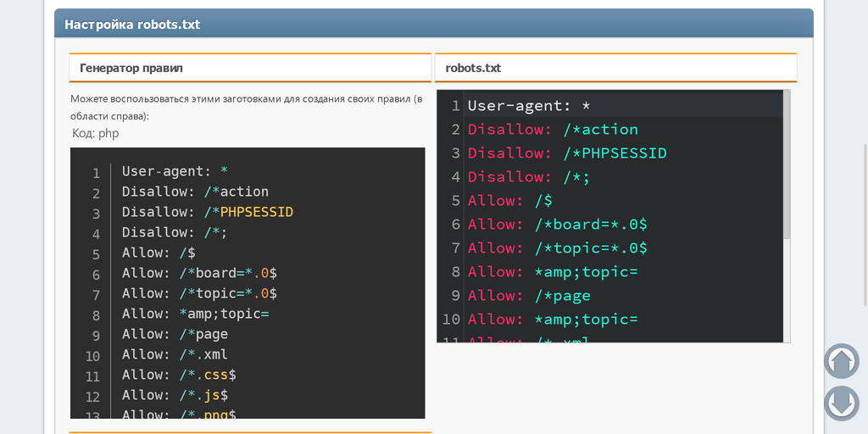Click line number 10 in robots.txt editor gutter
The image size is (868, 434).
(x=451, y=320)
